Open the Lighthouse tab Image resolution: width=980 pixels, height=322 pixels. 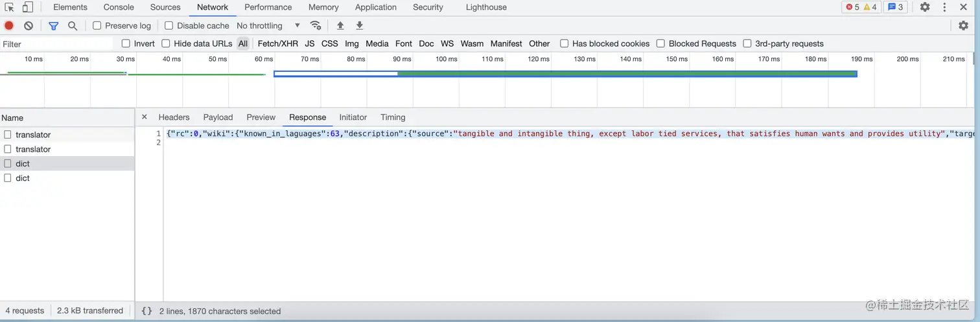pyautogui.click(x=486, y=7)
